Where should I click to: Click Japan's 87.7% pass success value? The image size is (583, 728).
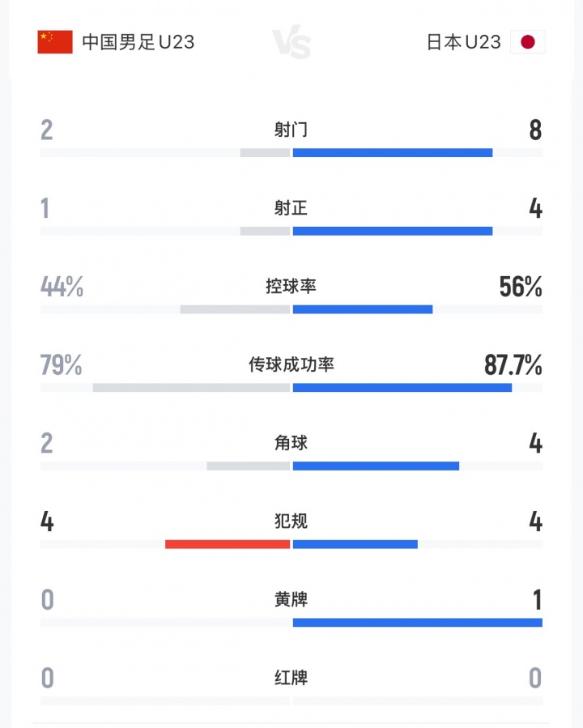pos(513,366)
